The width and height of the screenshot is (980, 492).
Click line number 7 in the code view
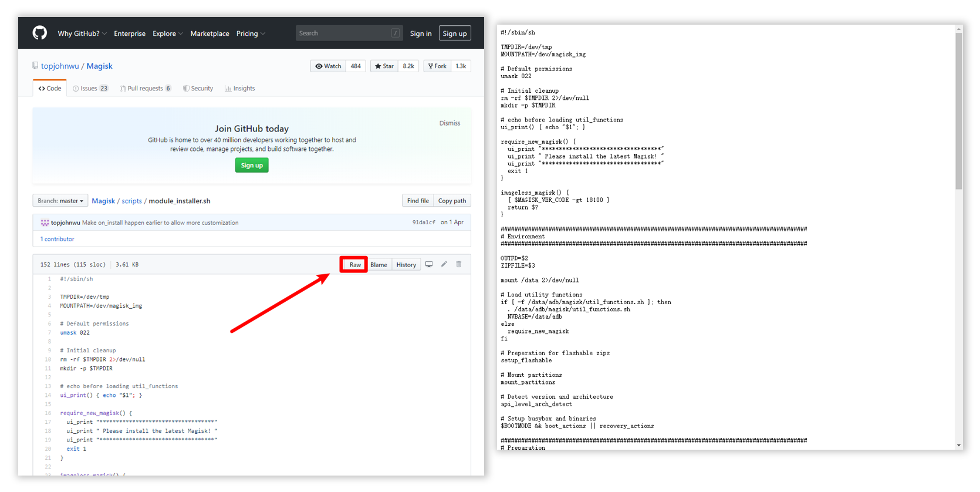point(49,332)
